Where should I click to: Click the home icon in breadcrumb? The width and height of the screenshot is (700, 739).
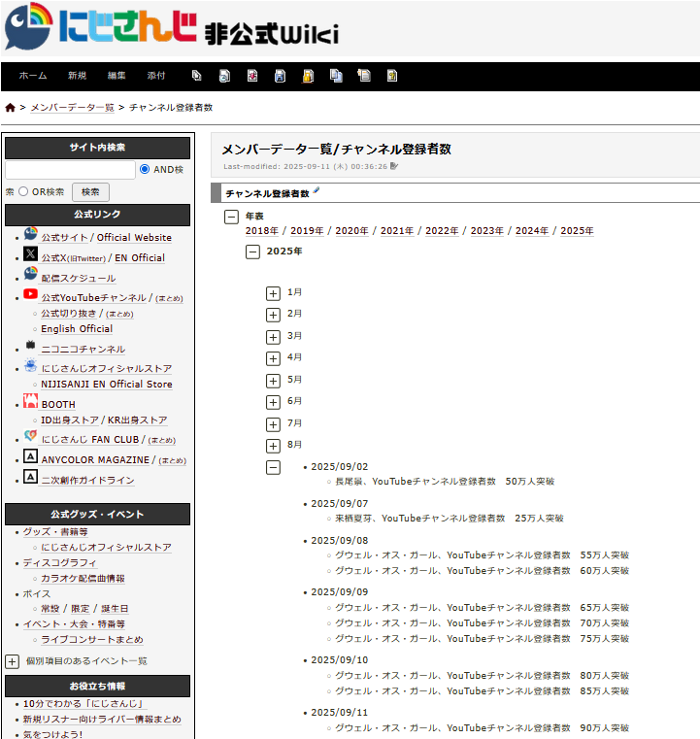tap(10, 108)
